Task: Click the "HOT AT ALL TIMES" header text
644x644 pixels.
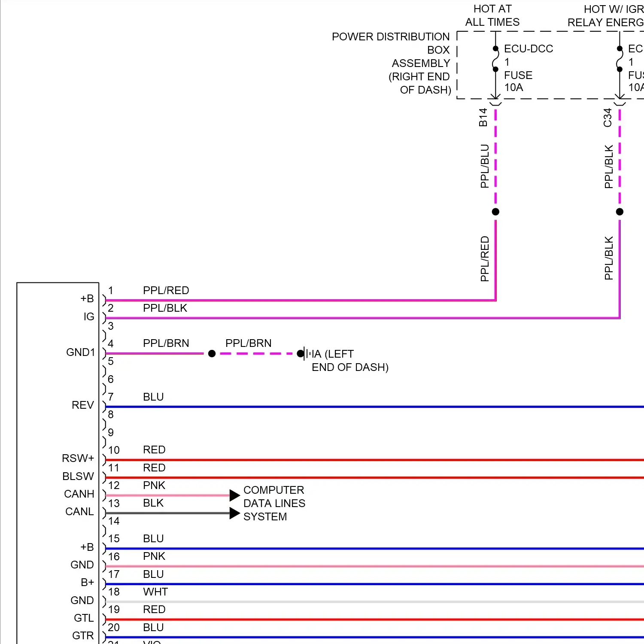Action: (492, 15)
